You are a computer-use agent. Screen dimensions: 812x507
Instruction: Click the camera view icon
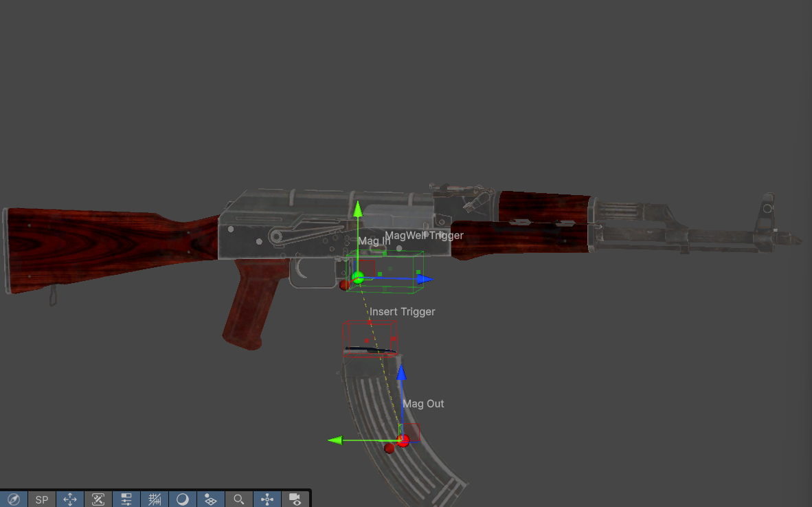click(295, 499)
